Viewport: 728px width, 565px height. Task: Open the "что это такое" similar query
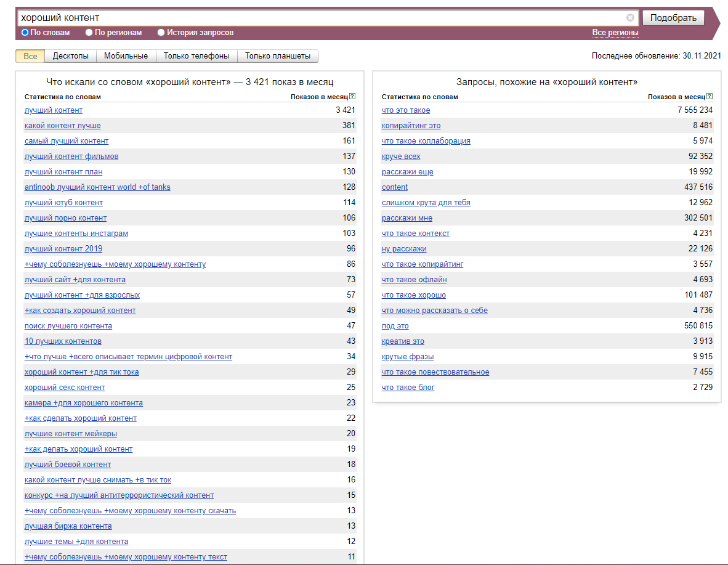(x=406, y=110)
